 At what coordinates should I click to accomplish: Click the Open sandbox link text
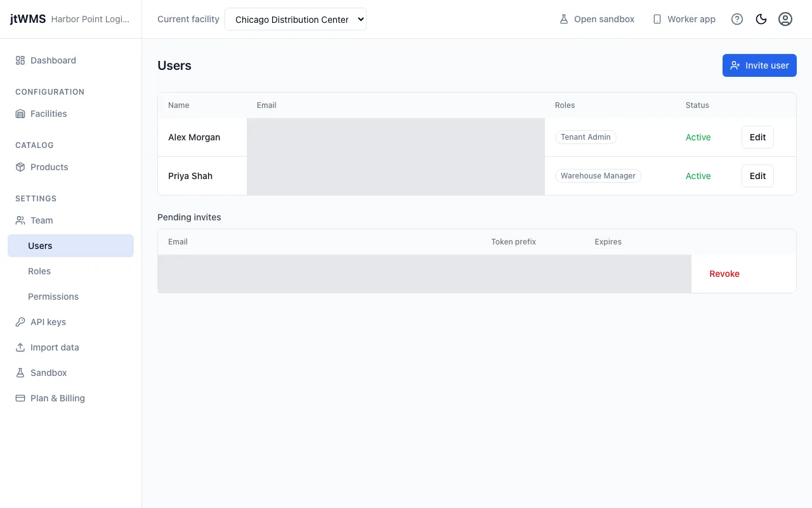click(604, 19)
